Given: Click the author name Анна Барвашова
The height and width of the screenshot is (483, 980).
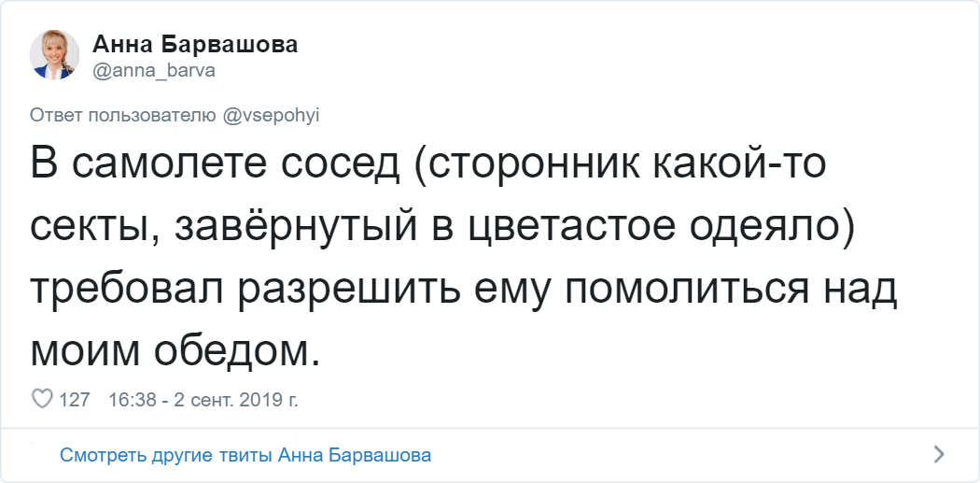Looking at the screenshot, I should point(195,45).
